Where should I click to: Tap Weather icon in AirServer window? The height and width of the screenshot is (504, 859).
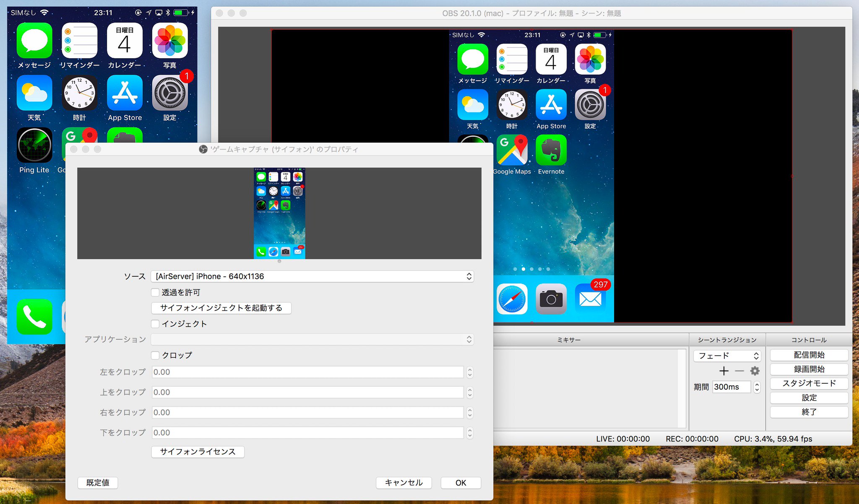pyautogui.click(x=34, y=93)
